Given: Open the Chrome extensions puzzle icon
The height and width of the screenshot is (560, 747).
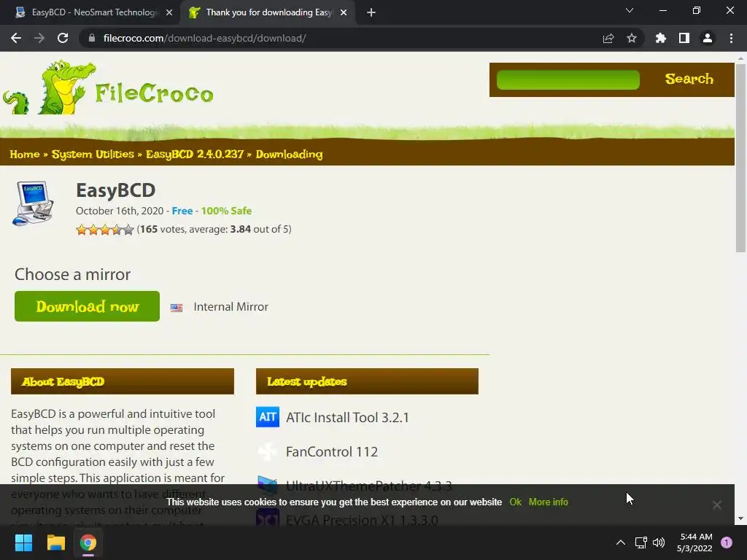Looking at the screenshot, I should coord(661,38).
